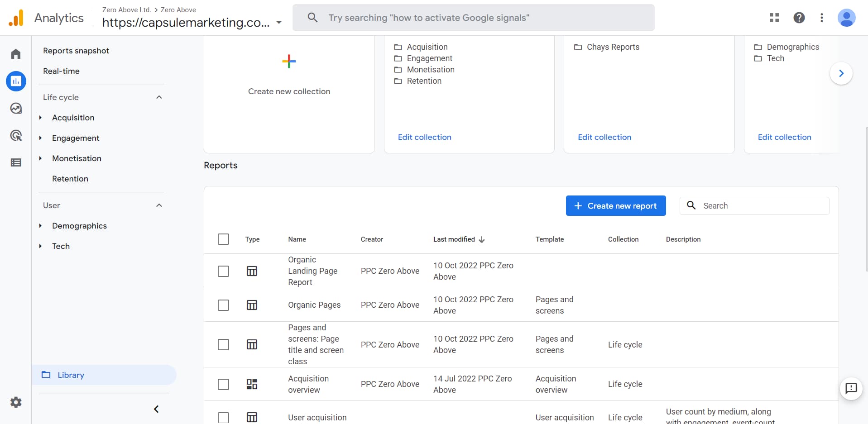868x424 pixels.
Task: Click the Collection column header
Action: (x=623, y=239)
